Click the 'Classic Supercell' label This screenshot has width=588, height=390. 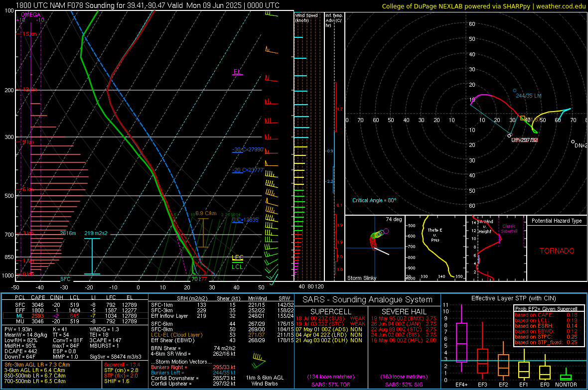coord(509,229)
